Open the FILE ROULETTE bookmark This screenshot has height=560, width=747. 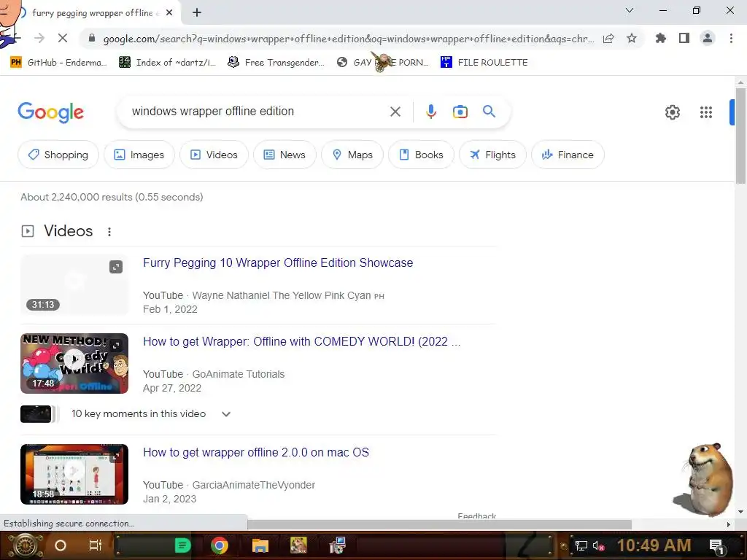pyautogui.click(x=484, y=63)
